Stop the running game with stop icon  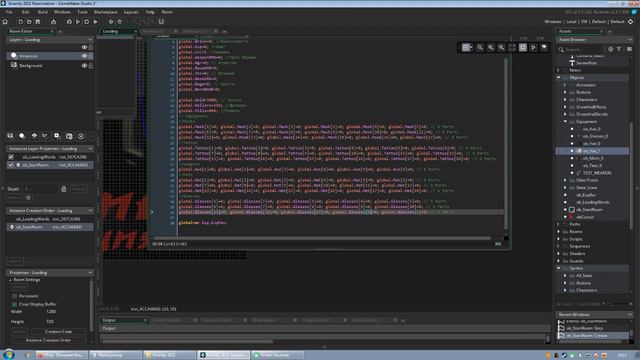click(x=87, y=22)
